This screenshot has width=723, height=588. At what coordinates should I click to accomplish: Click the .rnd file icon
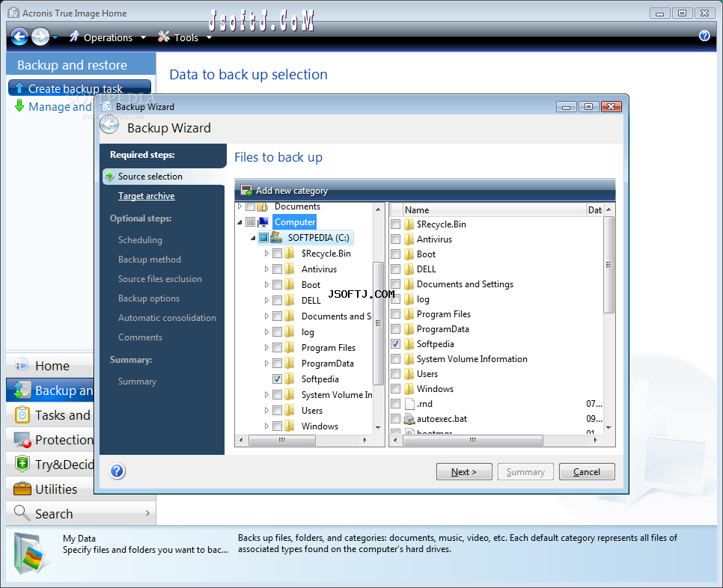409,404
